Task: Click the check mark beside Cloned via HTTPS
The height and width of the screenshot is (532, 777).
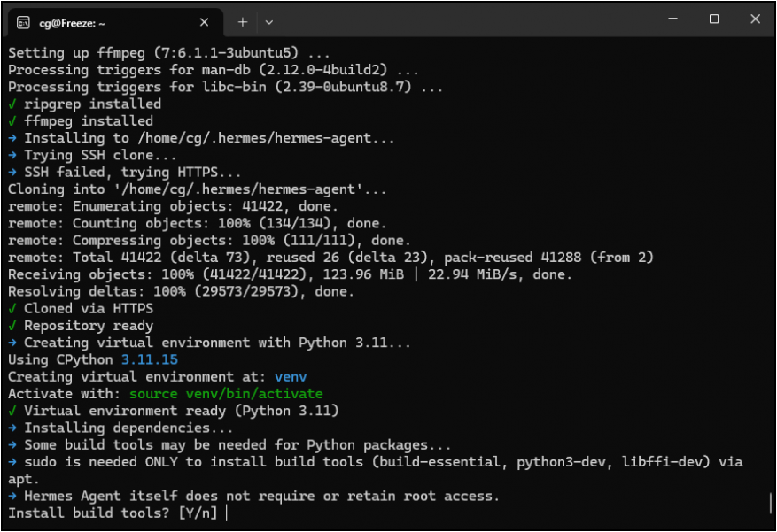Action: (12, 309)
